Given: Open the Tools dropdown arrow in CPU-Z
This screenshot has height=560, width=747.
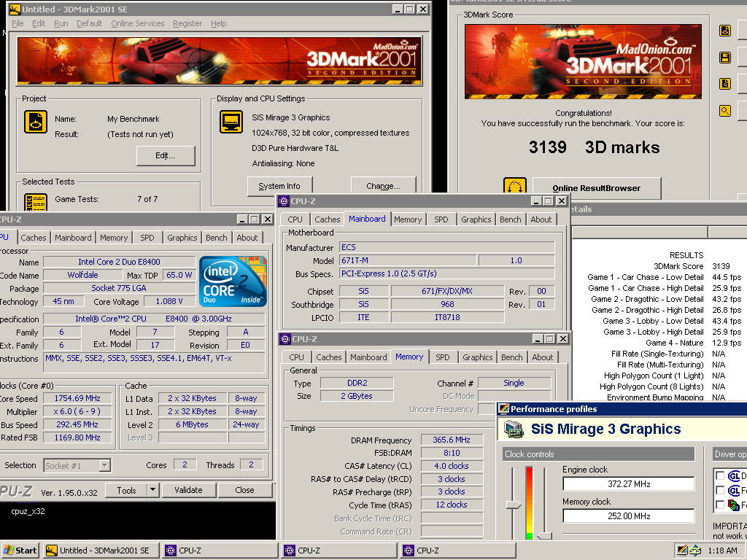Looking at the screenshot, I should (152, 490).
